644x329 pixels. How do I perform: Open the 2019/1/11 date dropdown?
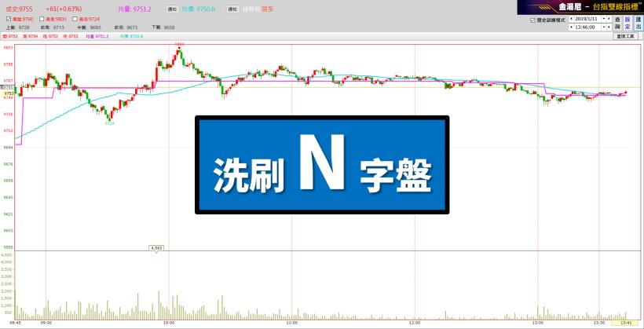tap(604, 19)
